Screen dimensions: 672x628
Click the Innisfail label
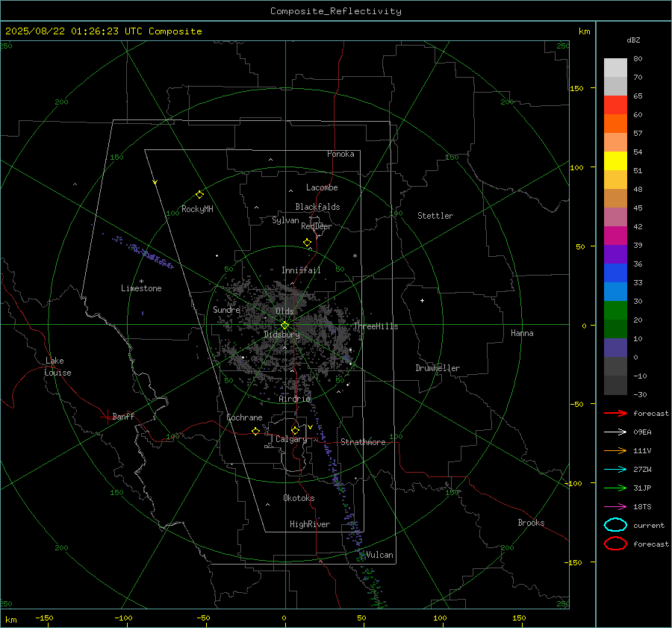[301, 270]
